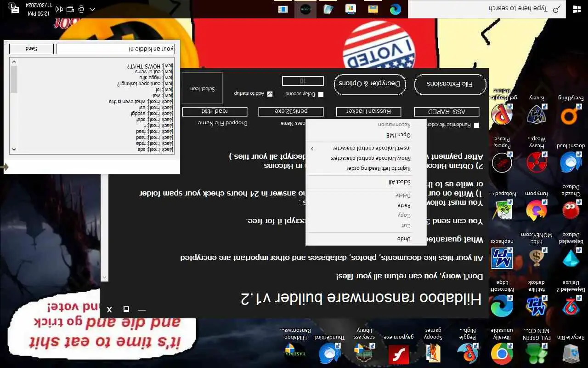
Task: Choose Show Unicode control characters
Action: pos(366,158)
